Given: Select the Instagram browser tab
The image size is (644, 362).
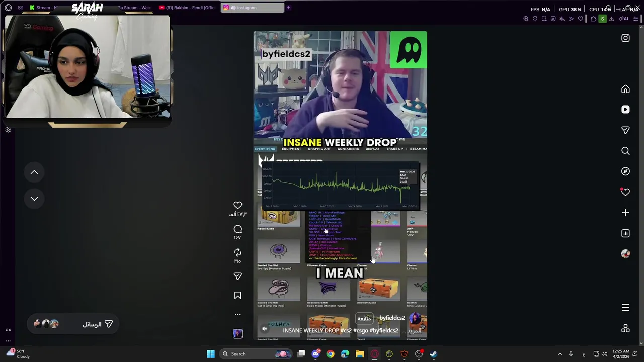Looking at the screenshot, I should pyautogui.click(x=253, y=8).
